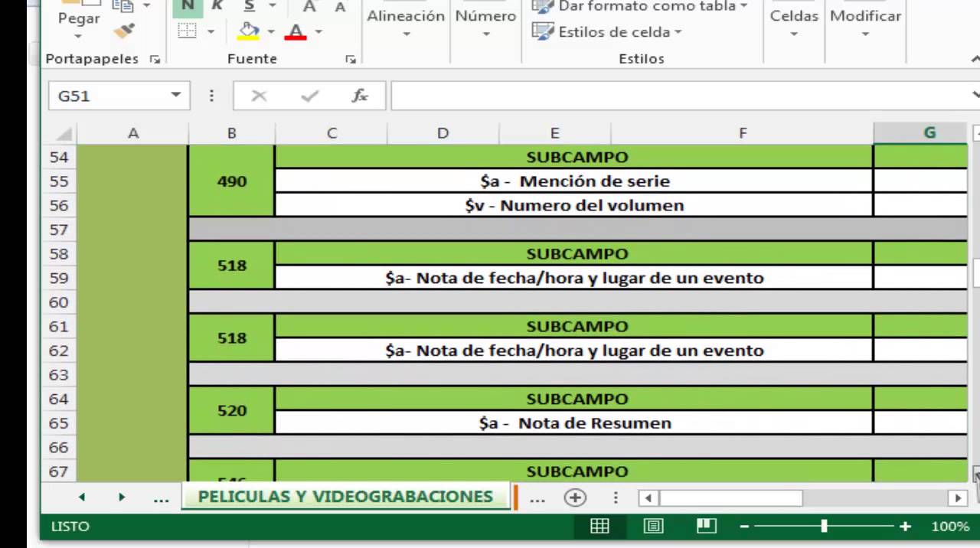Image resolution: width=980 pixels, height=548 pixels.
Task: Click the borders icon
Action: tap(188, 31)
